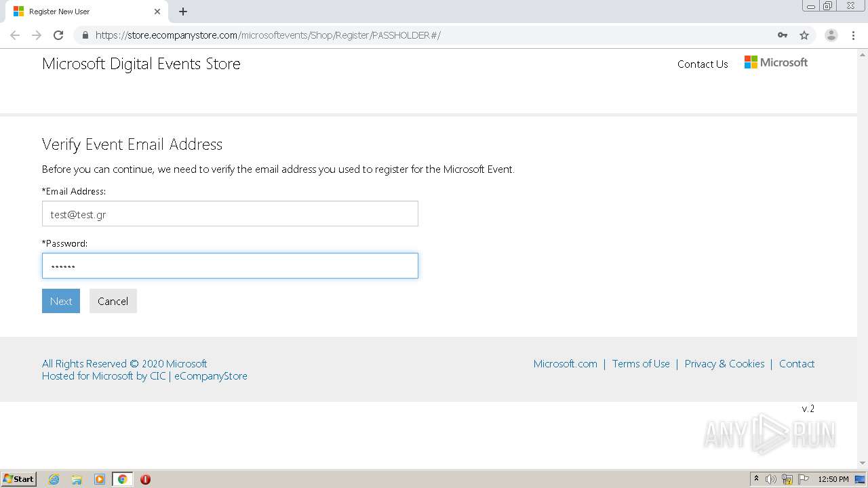Image resolution: width=868 pixels, height=488 pixels.
Task: Click the red Opera taskbar icon
Action: 145,479
